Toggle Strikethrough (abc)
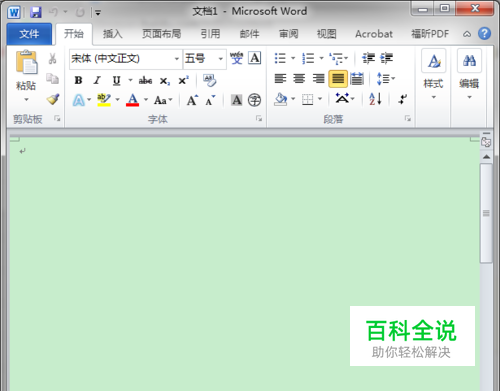 click(145, 80)
